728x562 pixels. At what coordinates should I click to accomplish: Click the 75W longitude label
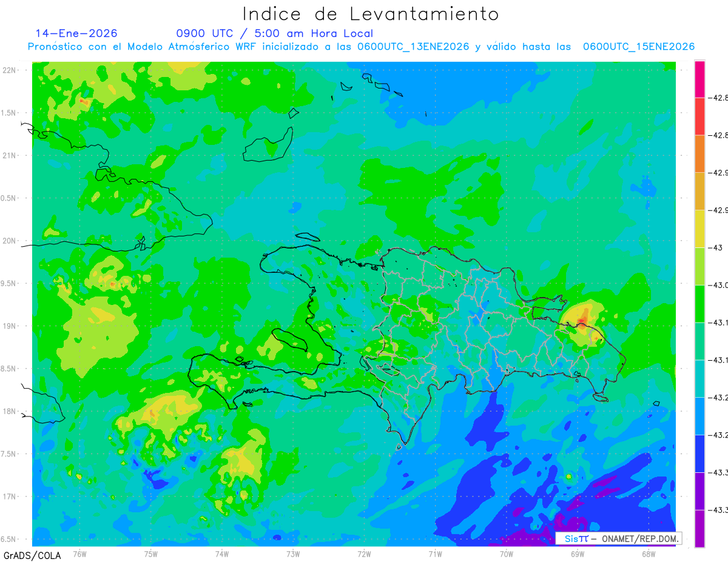[151, 554]
